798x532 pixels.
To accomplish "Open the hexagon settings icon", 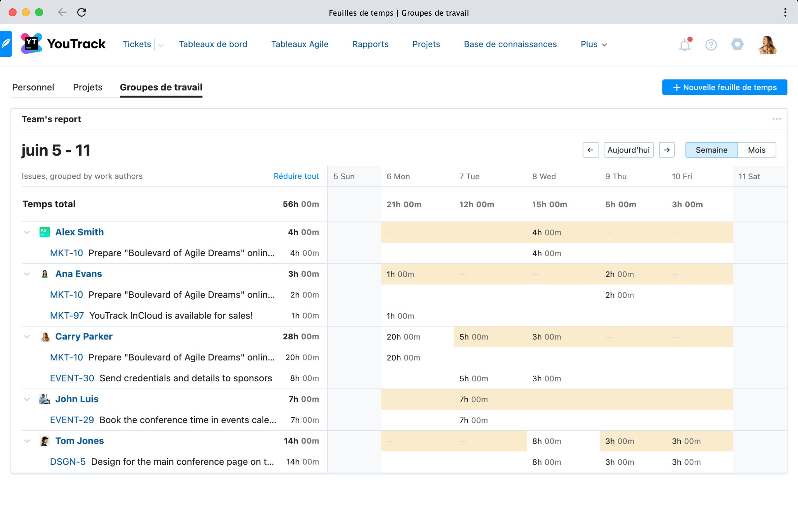I will tap(737, 45).
